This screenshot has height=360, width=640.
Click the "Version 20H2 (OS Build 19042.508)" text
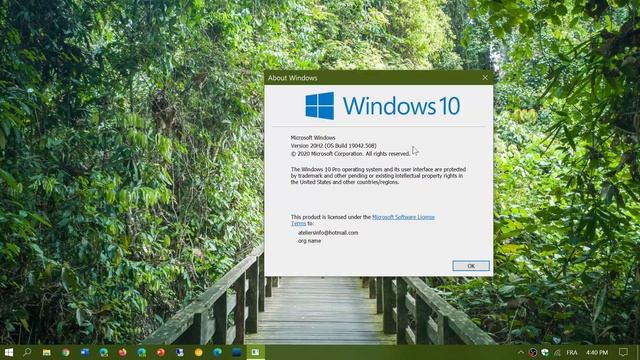coord(333,146)
